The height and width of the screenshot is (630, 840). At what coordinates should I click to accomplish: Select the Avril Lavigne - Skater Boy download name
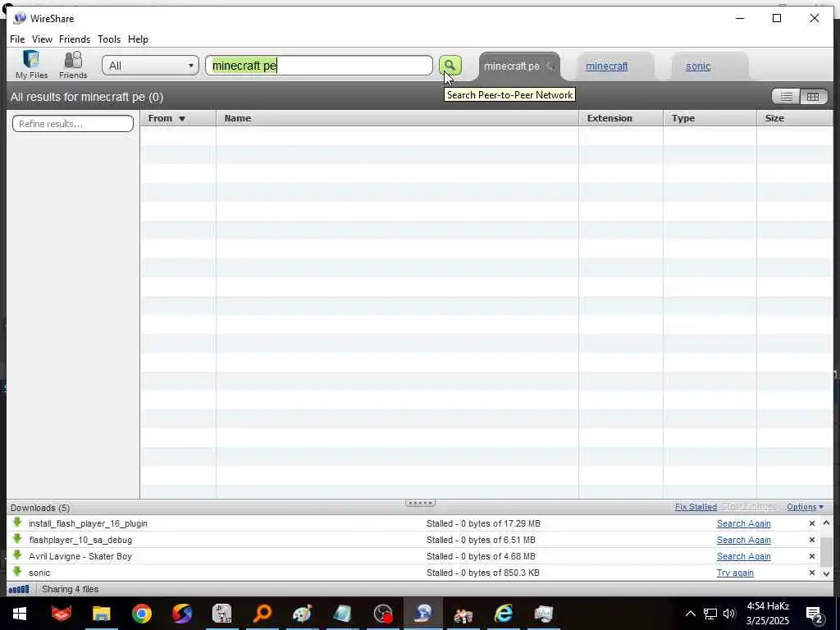point(80,556)
